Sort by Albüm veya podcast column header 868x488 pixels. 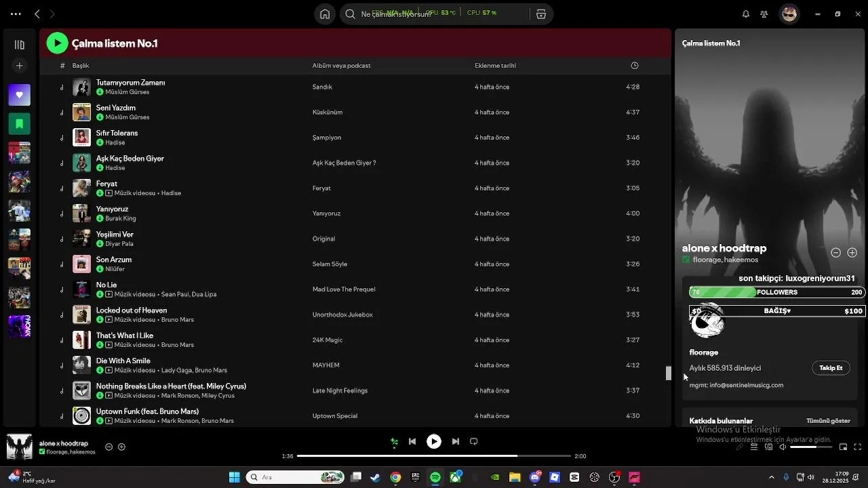[341, 66]
